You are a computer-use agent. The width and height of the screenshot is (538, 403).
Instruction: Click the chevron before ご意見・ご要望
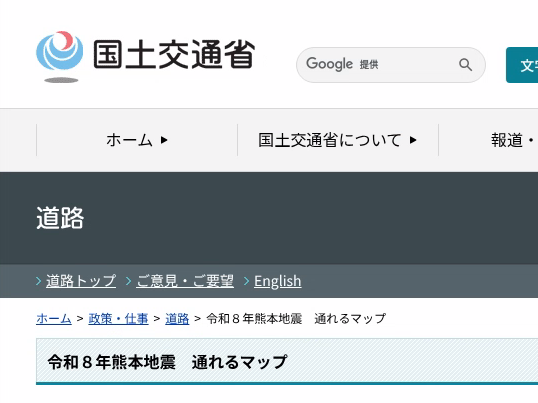tap(129, 281)
